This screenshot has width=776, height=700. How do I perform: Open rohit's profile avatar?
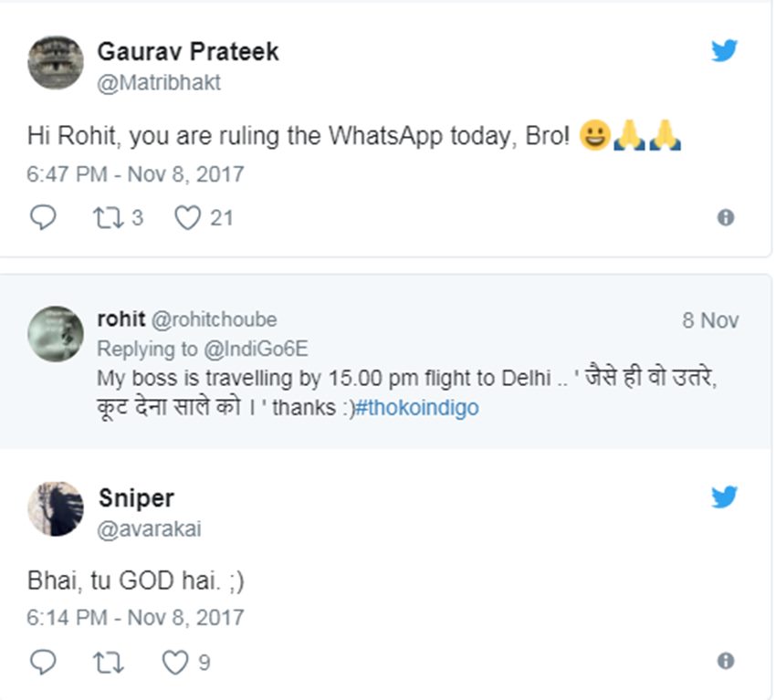[56, 334]
